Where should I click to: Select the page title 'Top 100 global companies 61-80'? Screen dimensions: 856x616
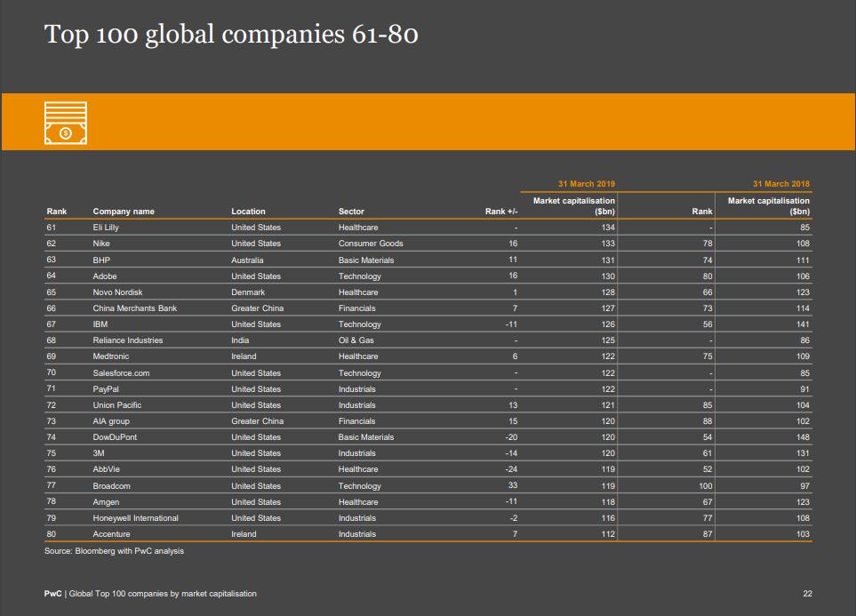[x=231, y=35]
